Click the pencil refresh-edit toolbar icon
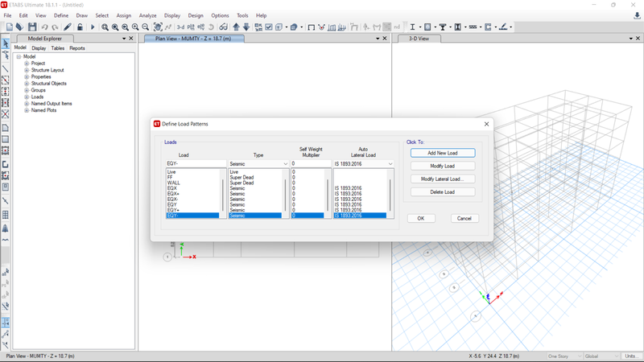Image resolution: width=644 pixels, height=362 pixels. pyautogui.click(x=68, y=27)
